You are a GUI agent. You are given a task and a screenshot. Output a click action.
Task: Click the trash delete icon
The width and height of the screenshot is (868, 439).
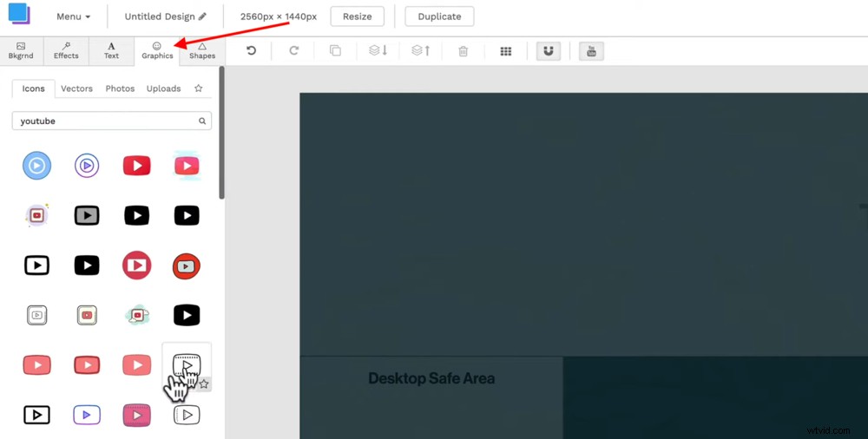click(464, 51)
